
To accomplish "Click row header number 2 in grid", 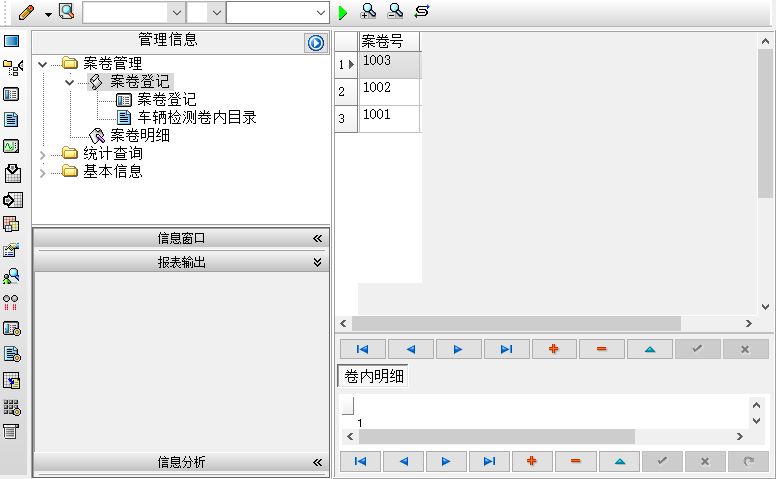I will 346,92.
